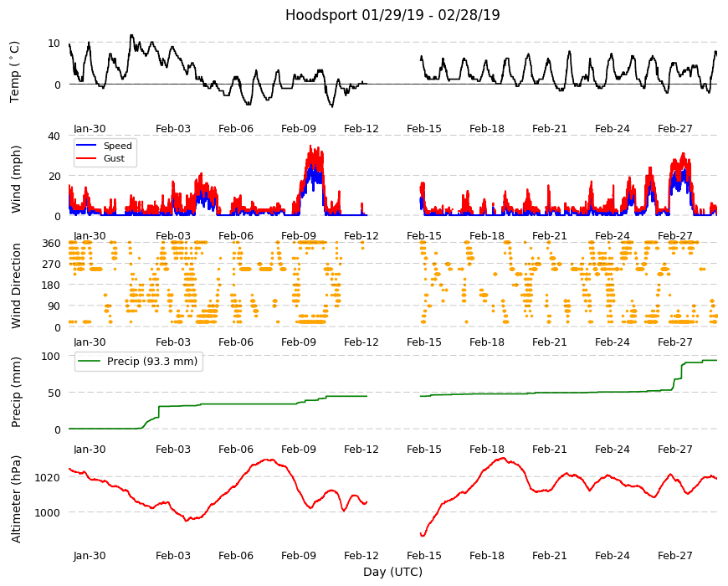Click Jan-30 tick under the altimeter plot
This screenshot has height=586, width=728.
90,555
